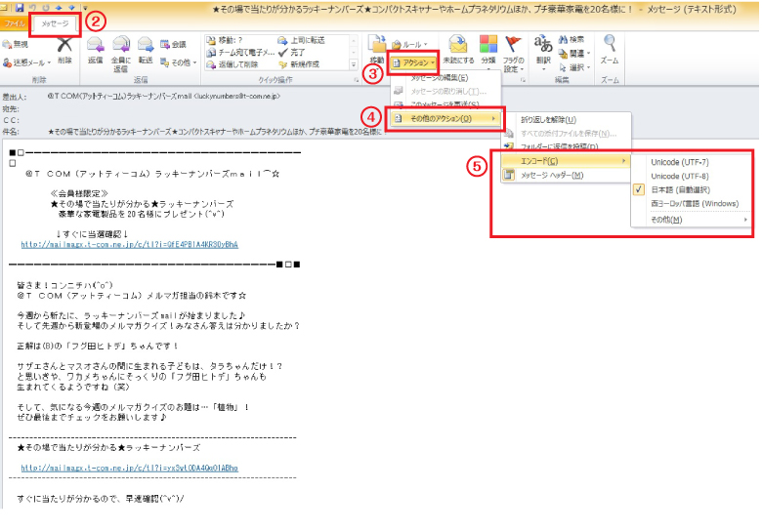The height and width of the screenshot is (532, 762).
Task: Open 選択 dropdown
Action: coord(573,67)
